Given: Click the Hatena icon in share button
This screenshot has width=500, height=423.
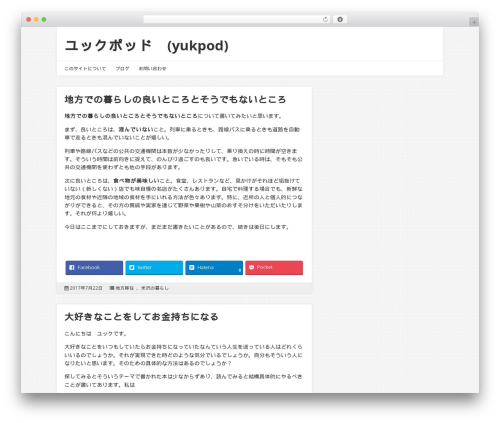Looking at the screenshot, I should point(192,267).
